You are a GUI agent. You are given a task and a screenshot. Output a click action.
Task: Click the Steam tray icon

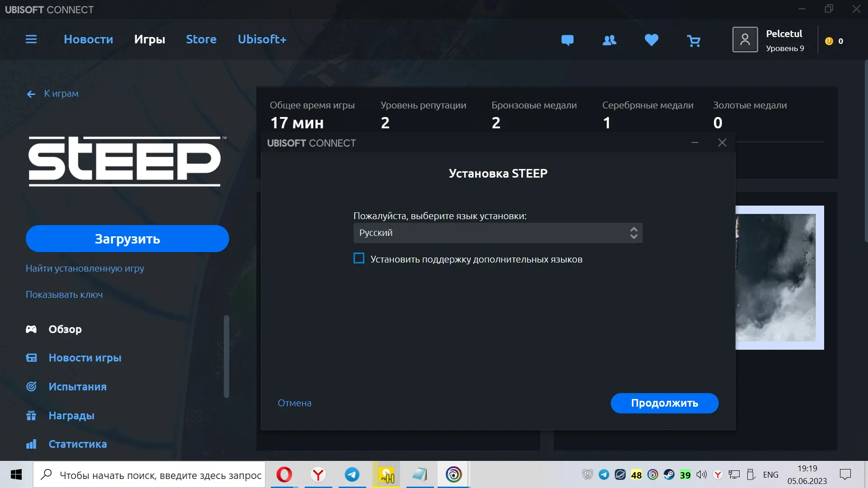coord(669,474)
